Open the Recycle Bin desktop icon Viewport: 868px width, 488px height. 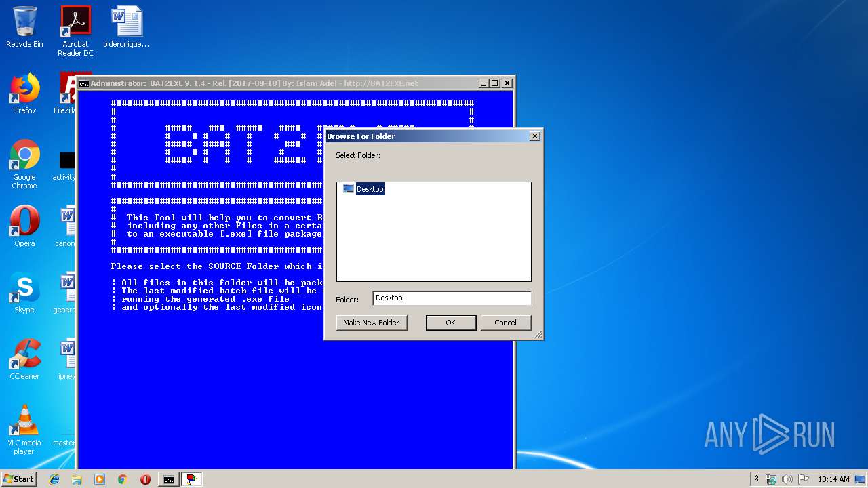24,27
